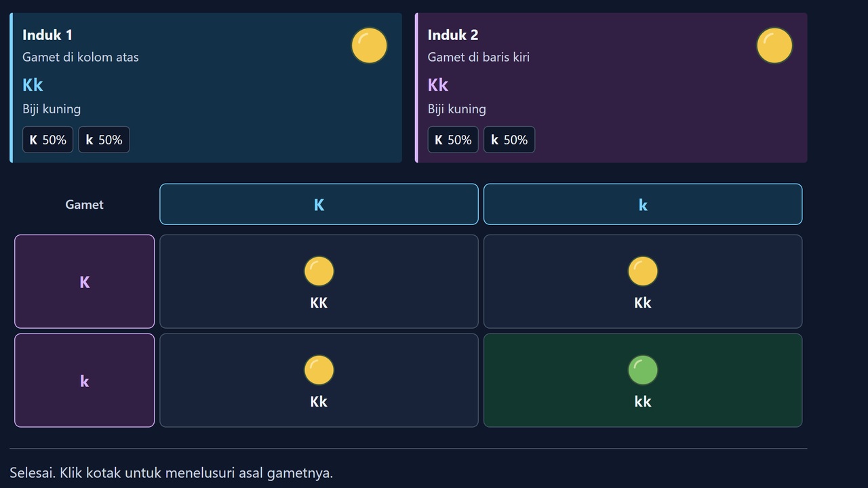Click the 'Induk 1' heading
Viewport: 868px width, 488px height.
click(x=47, y=35)
